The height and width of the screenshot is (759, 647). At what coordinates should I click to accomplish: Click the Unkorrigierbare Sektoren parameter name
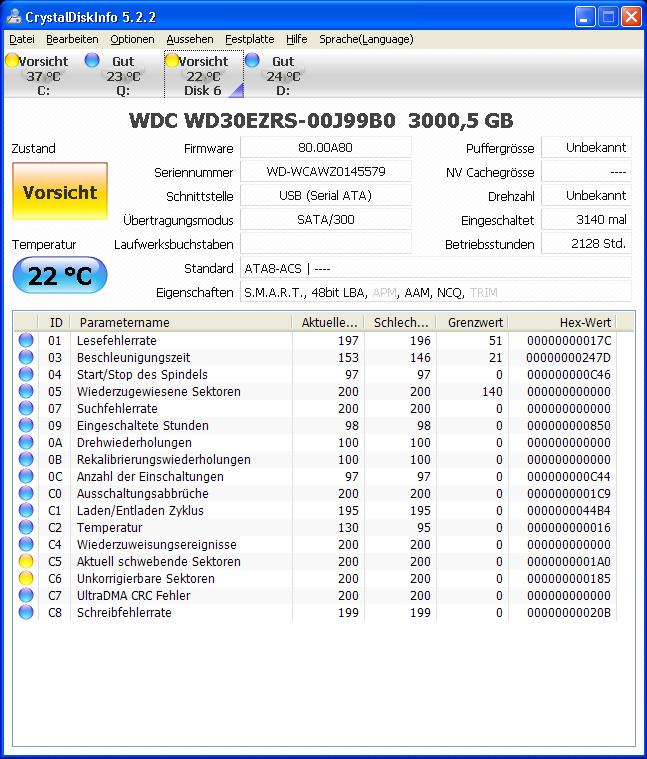[x=146, y=578]
